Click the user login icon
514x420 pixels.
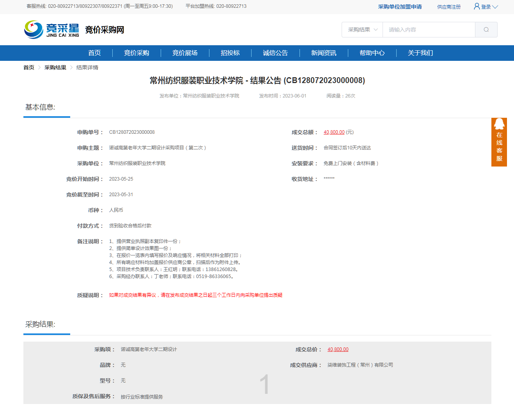[x=477, y=6]
